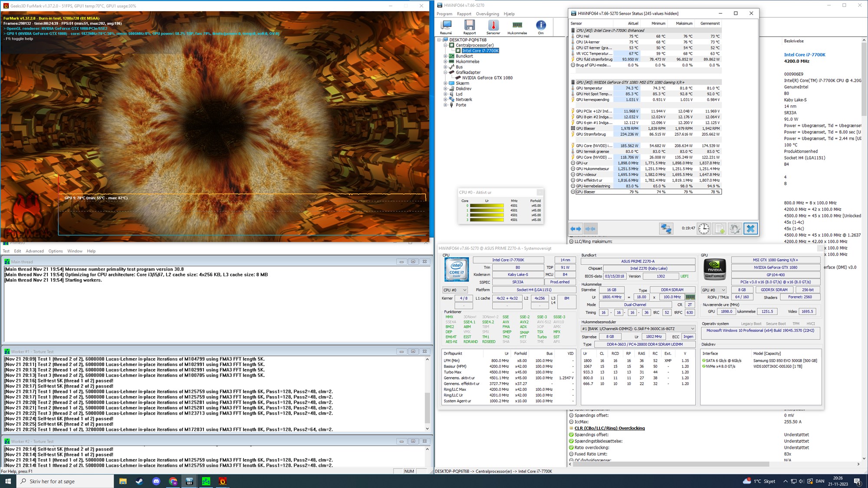
Task: Expand the Netværk tree node
Action: (x=445, y=99)
